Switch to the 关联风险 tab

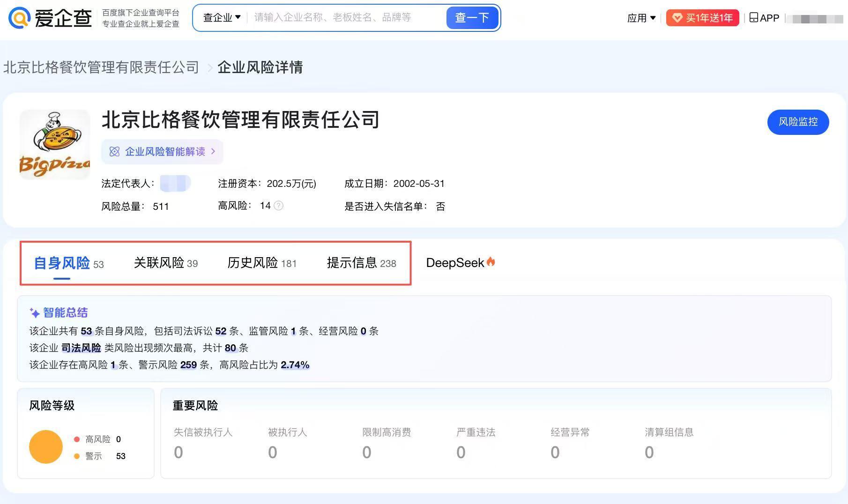[x=166, y=263]
